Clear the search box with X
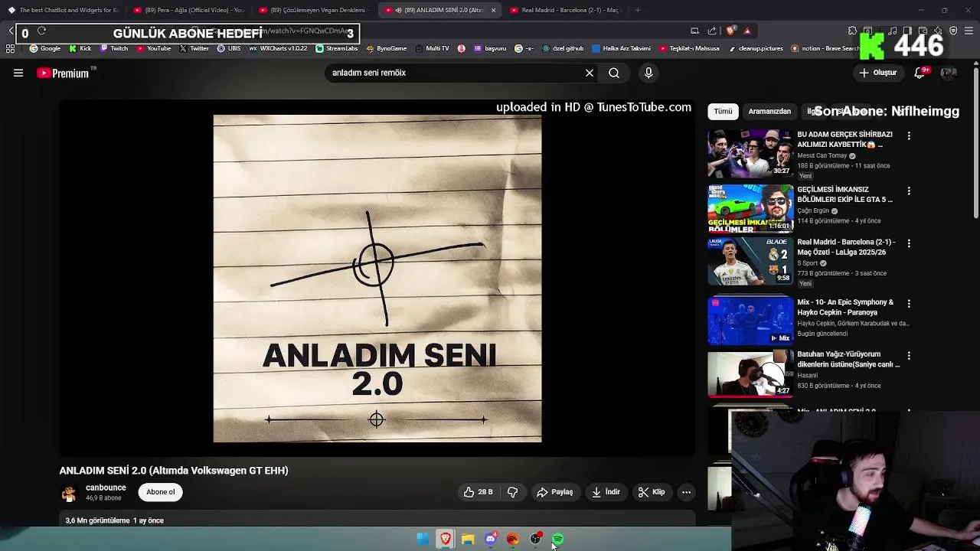 point(590,73)
